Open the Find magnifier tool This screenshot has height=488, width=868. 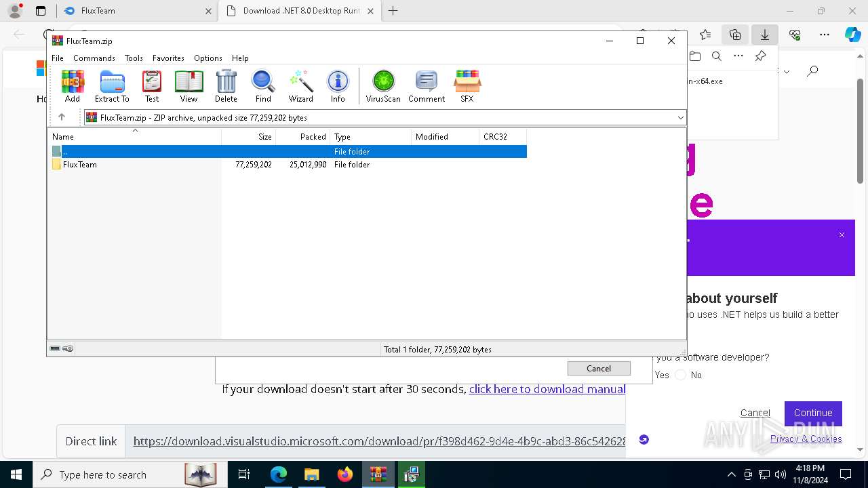263,86
